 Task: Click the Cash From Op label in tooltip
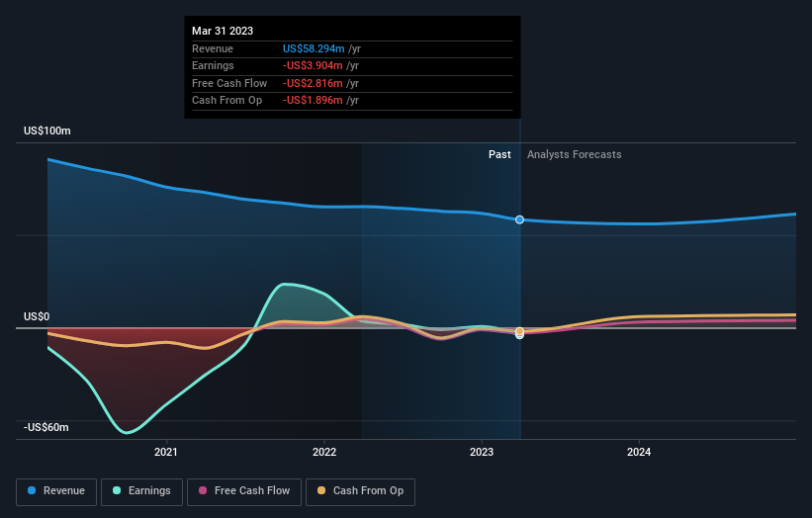coord(226,101)
